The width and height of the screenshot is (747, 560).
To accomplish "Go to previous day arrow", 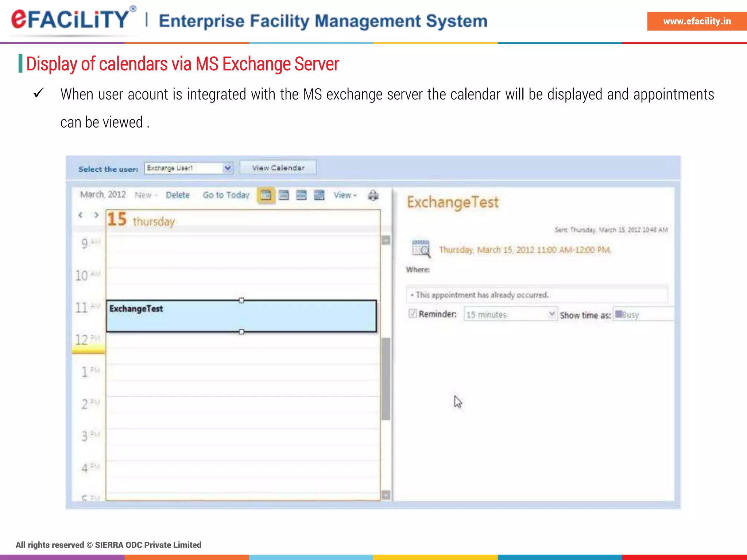I will tap(81, 215).
